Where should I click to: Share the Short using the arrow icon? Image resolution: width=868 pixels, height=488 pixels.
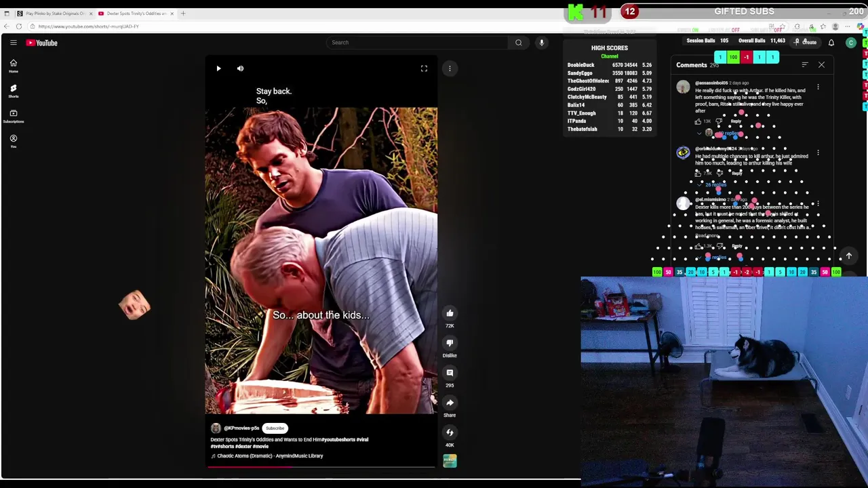pos(450,403)
